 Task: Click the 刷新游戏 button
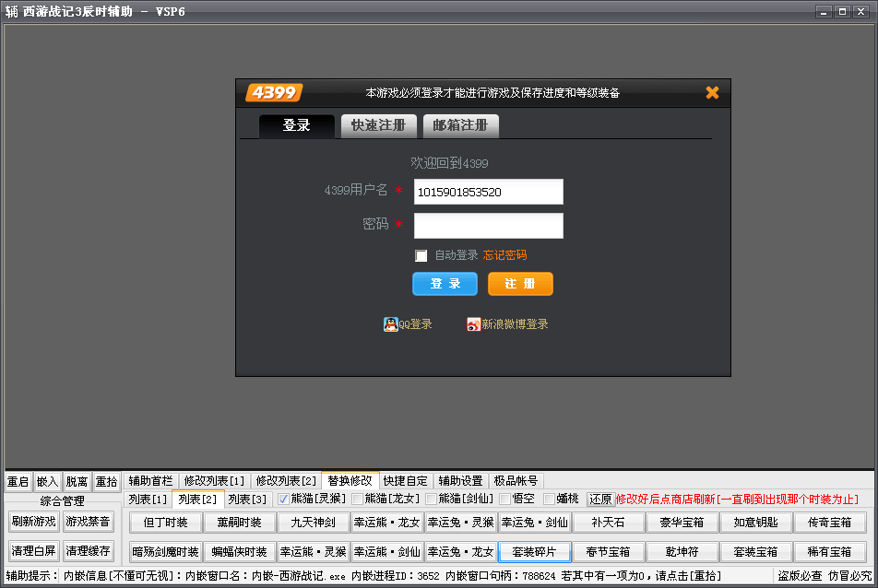coord(34,522)
